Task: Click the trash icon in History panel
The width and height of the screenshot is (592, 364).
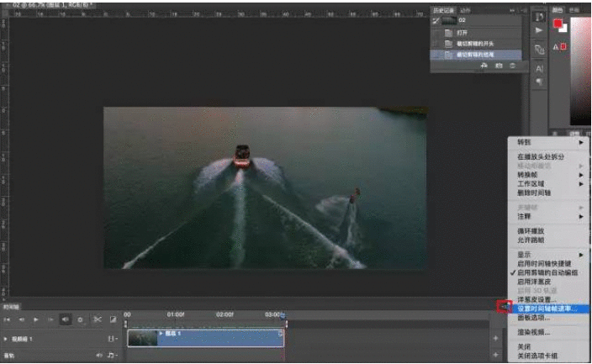Action: coord(511,65)
